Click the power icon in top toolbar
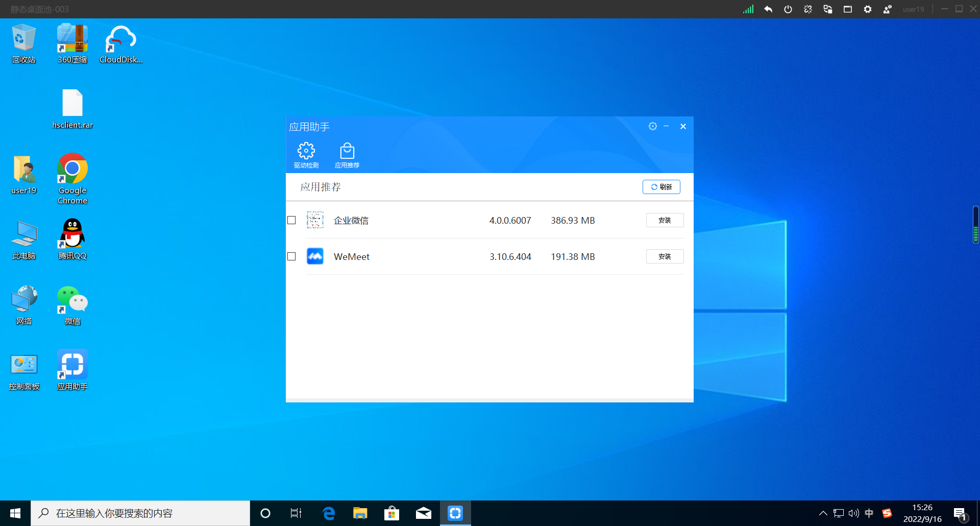Image resolution: width=980 pixels, height=526 pixels. click(788, 9)
